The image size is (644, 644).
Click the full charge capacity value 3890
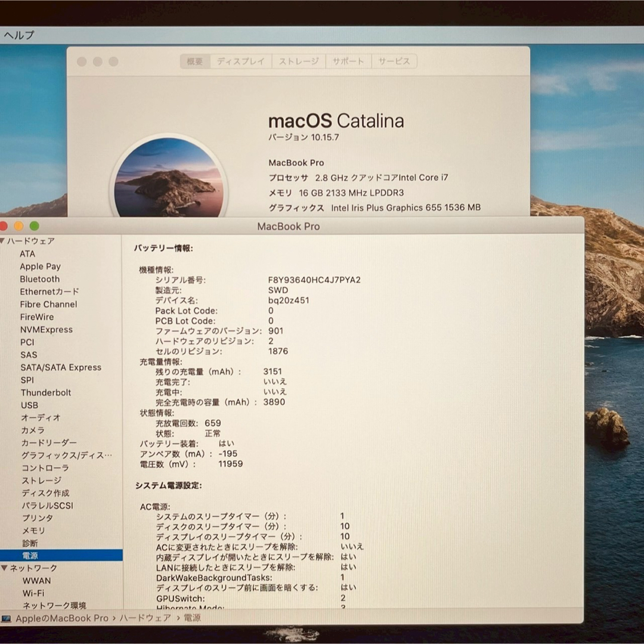(274, 402)
